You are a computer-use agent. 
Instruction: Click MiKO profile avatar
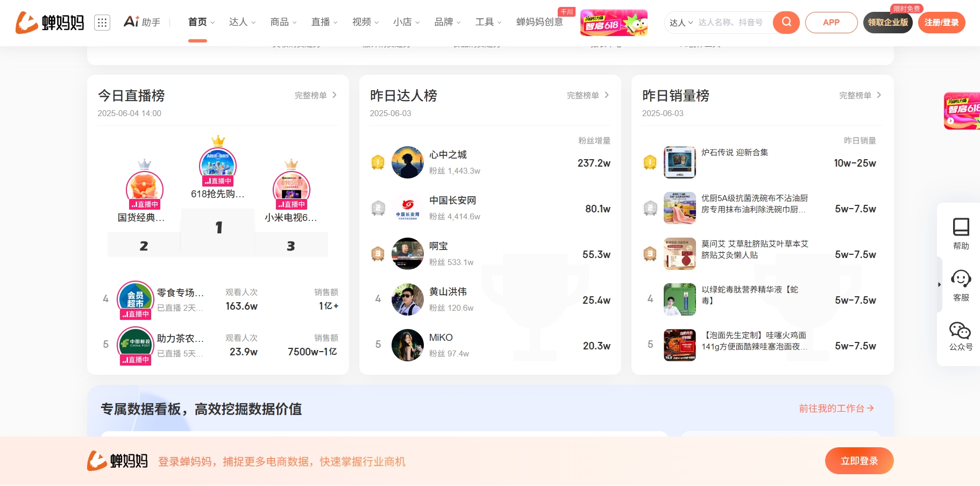(408, 345)
